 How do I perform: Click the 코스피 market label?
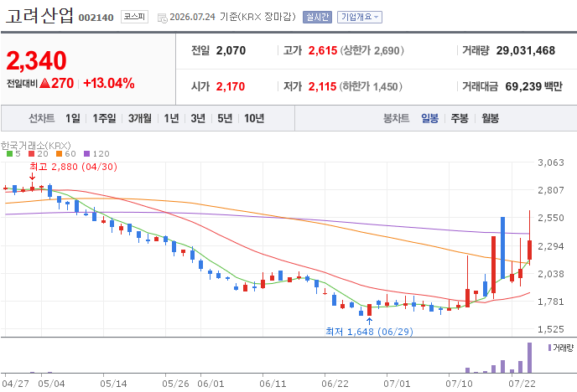[x=134, y=17]
